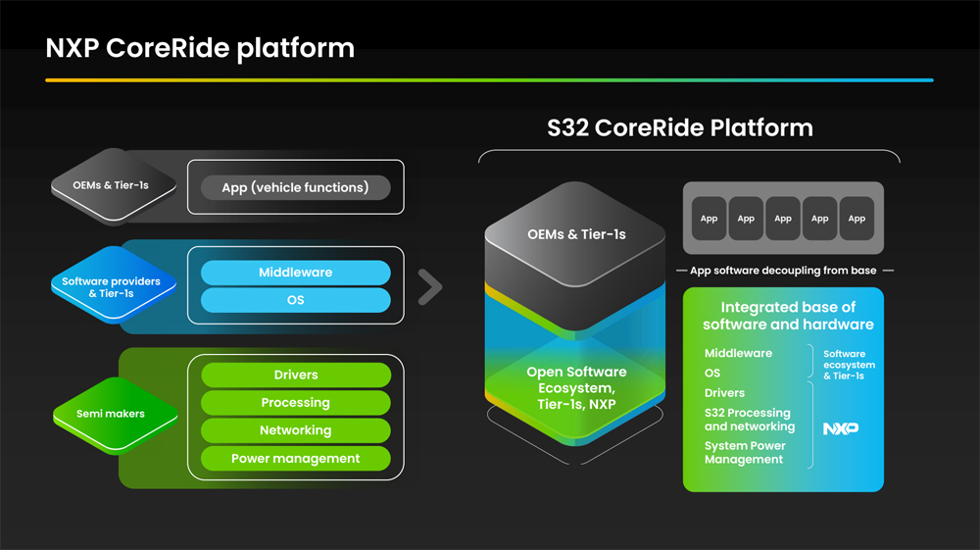Select the left OEMs & Tier-1s gray diamond

(113, 185)
